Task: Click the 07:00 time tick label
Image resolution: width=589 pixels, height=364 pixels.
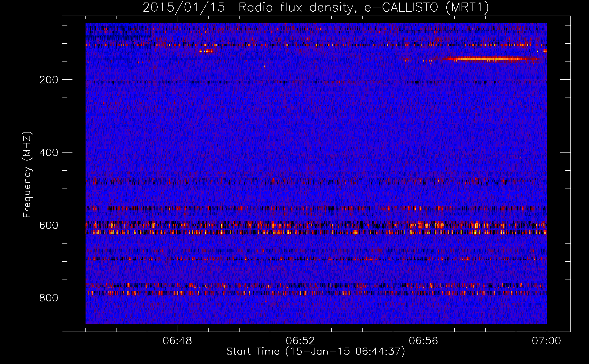Action: (x=546, y=341)
